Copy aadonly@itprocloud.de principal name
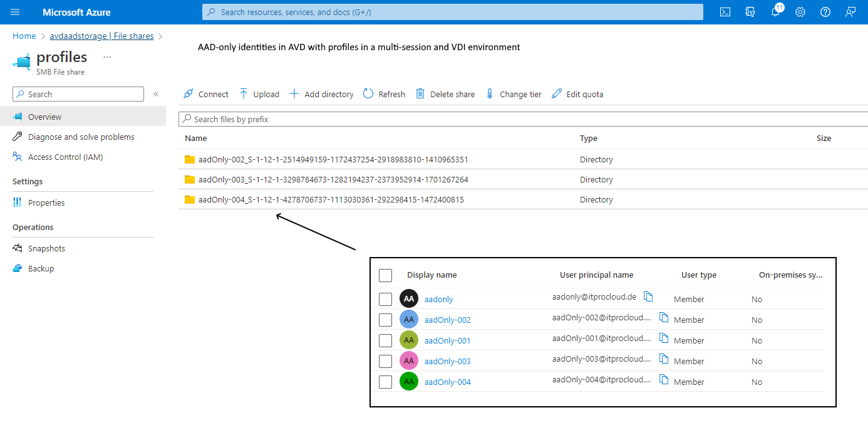 tap(649, 297)
